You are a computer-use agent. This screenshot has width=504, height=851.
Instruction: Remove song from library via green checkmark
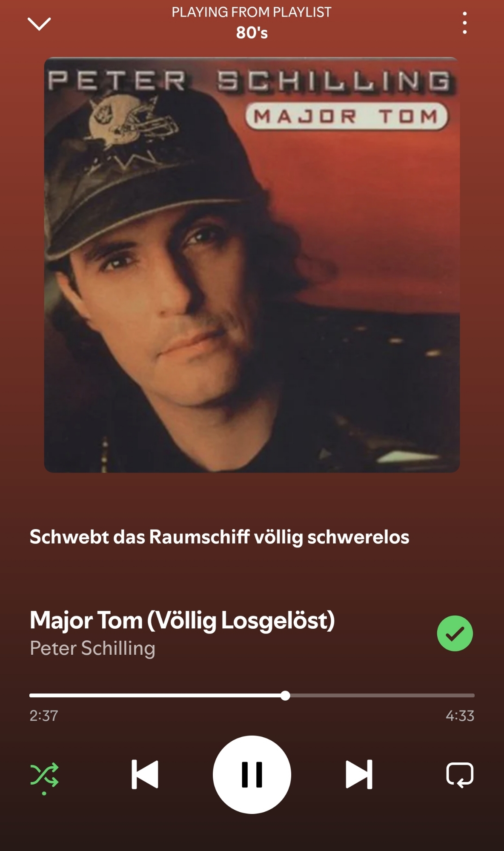coord(455,633)
